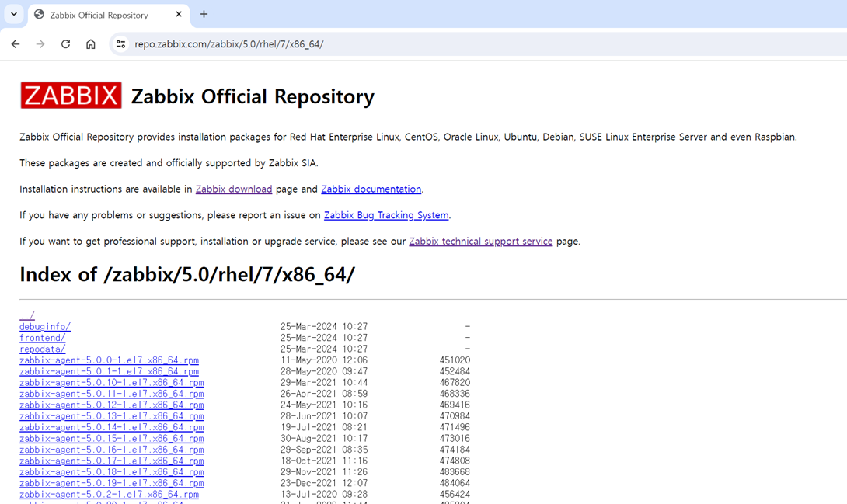Click the file size 467820
847x504 pixels.
(455, 383)
